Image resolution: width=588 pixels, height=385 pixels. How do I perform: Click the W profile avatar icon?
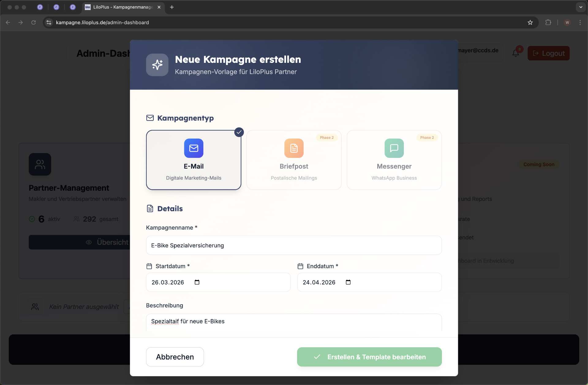pyautogui.click(x=567, y=22)
